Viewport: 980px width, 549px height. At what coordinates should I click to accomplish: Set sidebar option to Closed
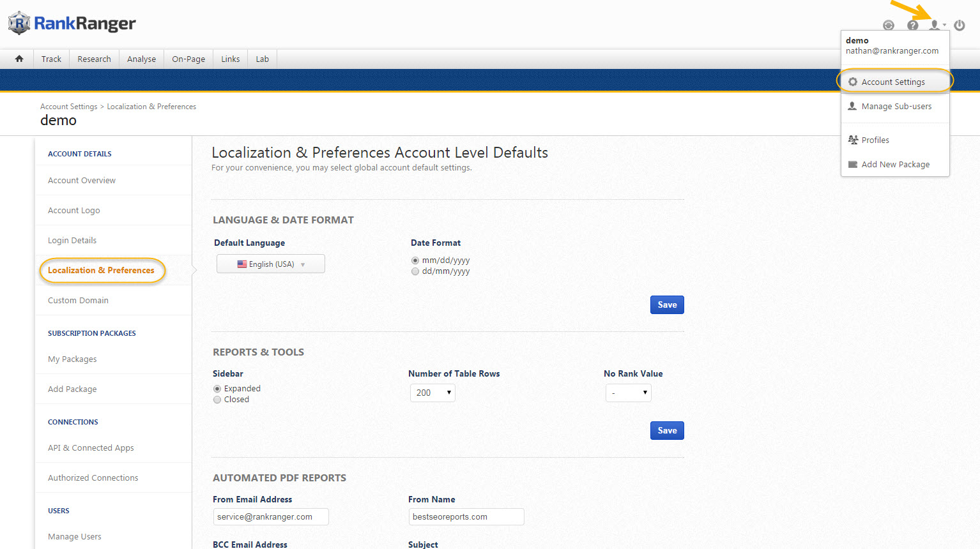click(217, 400)
